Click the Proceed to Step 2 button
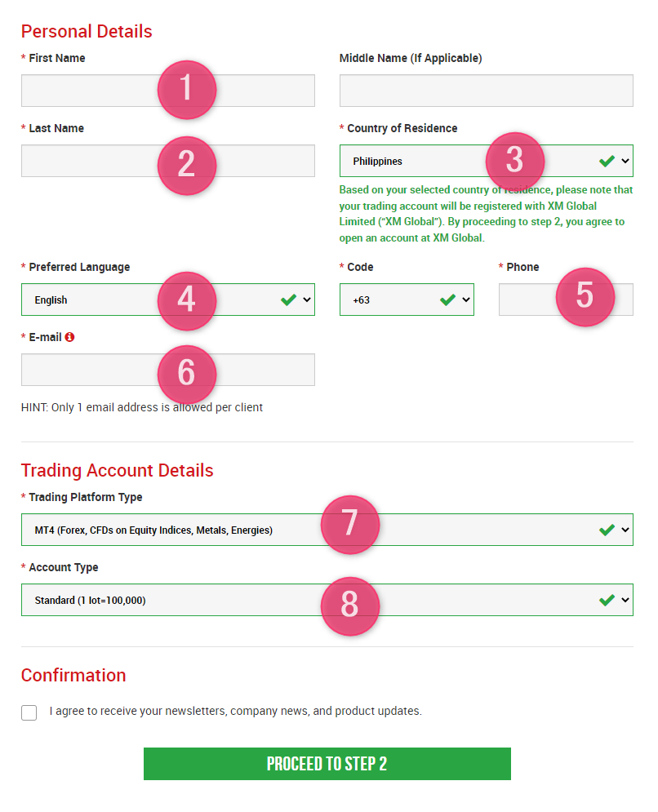The image size is (658, 812). tap(327, 763)
